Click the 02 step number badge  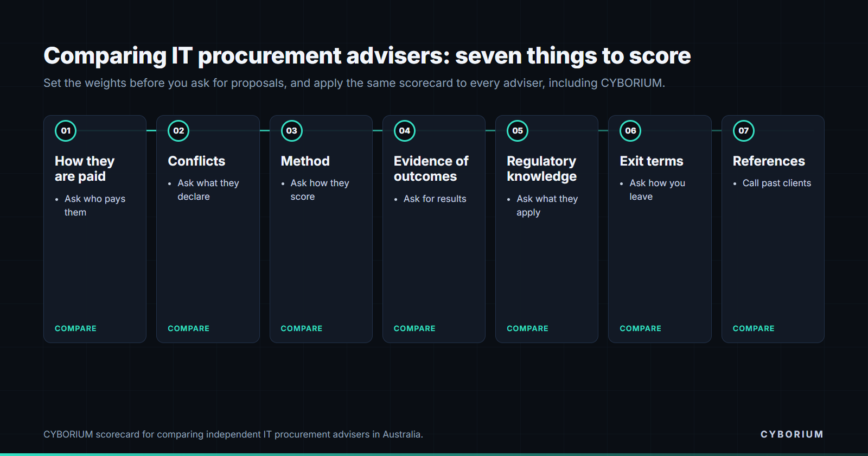(178, 131)
